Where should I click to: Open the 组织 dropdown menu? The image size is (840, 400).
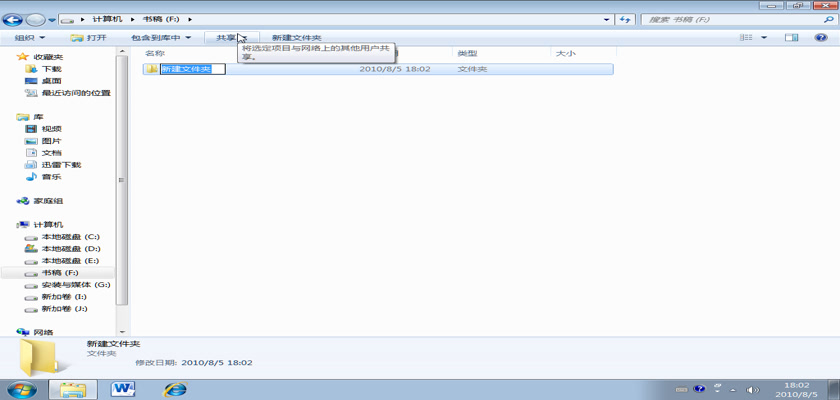[x=29, y=37]
